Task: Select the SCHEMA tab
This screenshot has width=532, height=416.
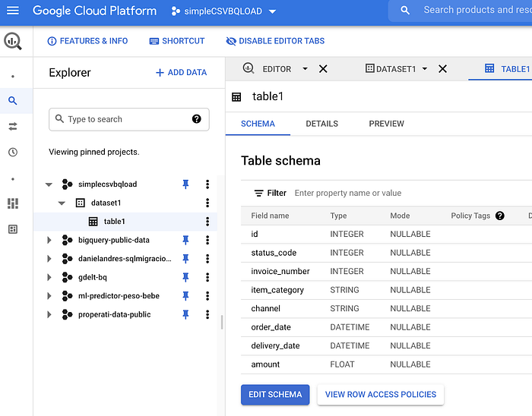Action: pyautogui.click(x=258, y=124)
